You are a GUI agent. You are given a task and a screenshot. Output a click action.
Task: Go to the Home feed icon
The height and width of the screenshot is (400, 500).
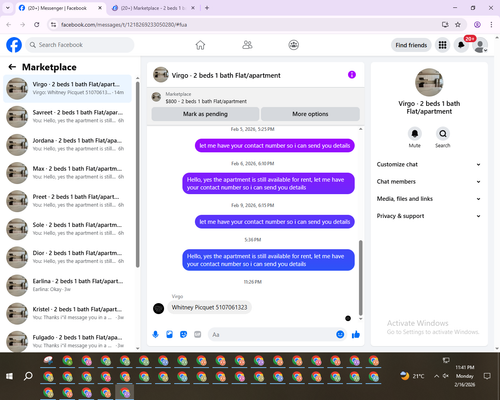[200, 45]
